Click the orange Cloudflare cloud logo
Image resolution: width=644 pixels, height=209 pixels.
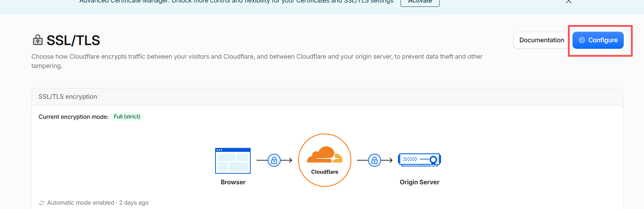325,155
